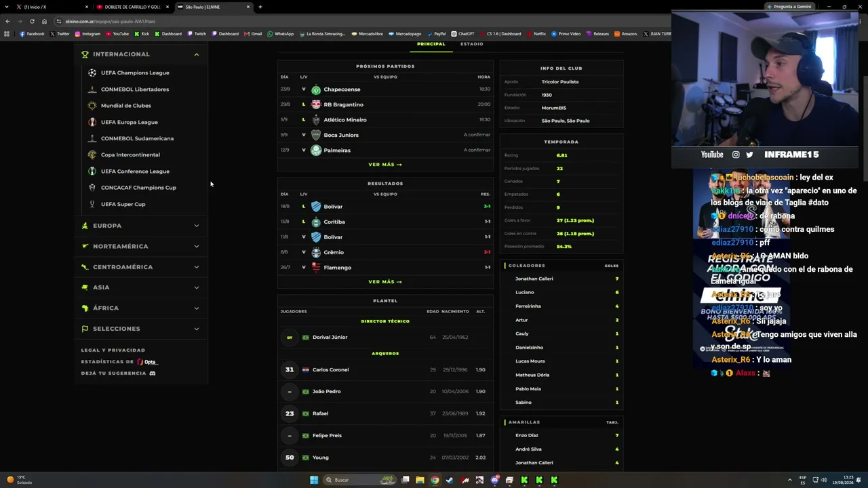Click the Chapecoense club crest
Screen dimensions: 868x488
pos(316,89)
